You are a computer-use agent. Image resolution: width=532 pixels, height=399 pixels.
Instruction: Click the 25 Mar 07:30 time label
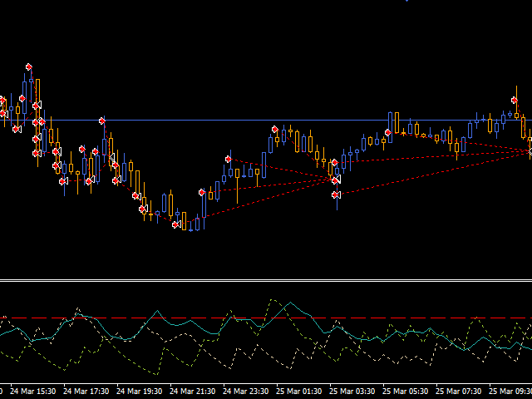(x=461, y=391)
